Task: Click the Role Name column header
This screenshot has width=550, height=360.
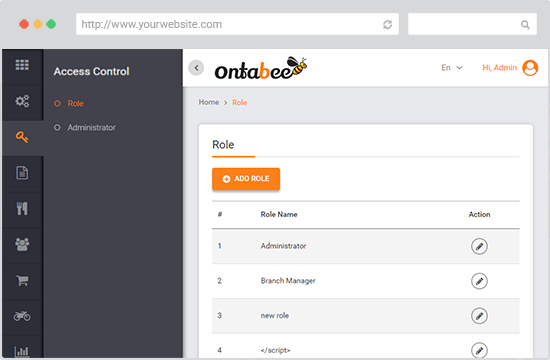Action: 279,214
